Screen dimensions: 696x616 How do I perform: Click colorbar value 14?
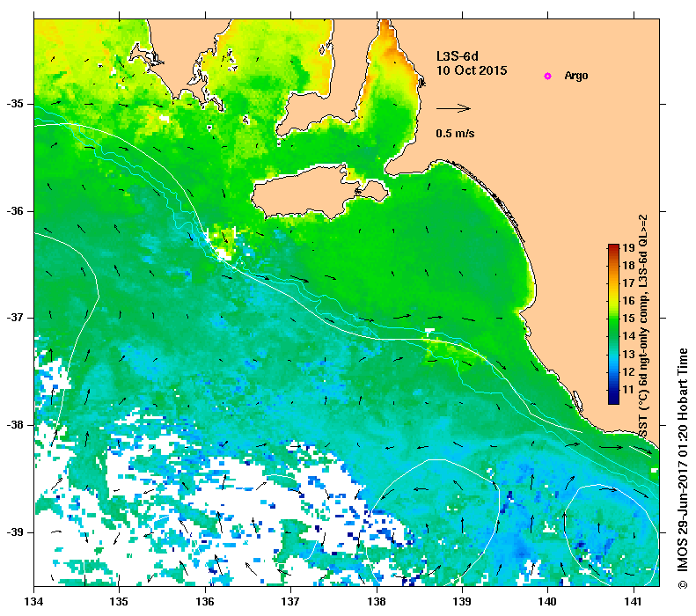click(x=628, y=336)
